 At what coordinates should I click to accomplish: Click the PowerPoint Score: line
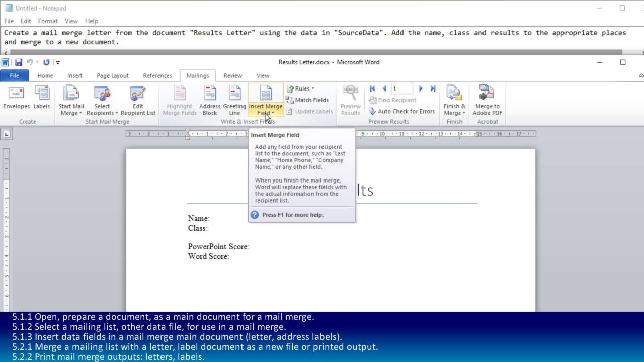(218, 246)
